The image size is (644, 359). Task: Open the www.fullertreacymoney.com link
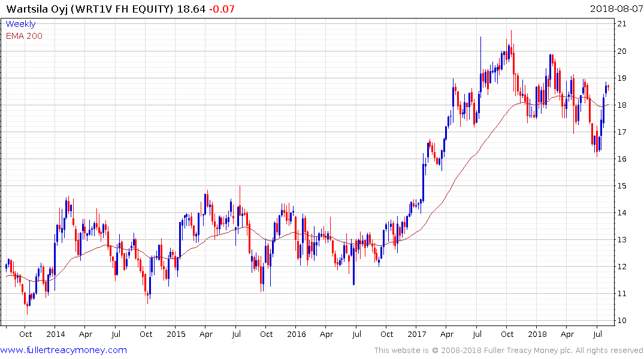point(64,350)
